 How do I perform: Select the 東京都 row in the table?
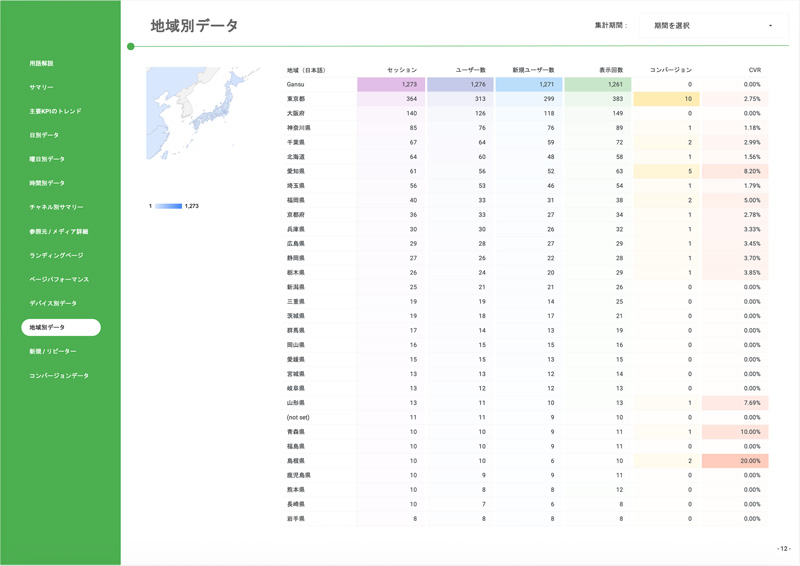[x=296, y=100]
